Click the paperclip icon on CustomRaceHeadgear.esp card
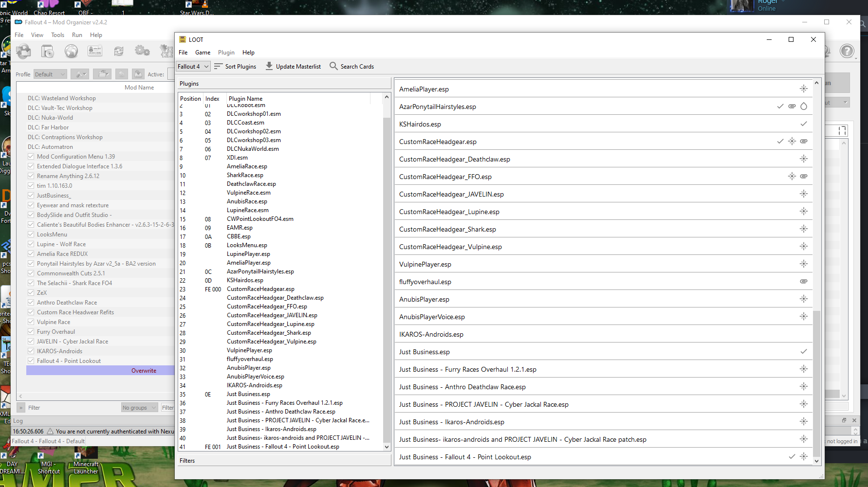Image resolution: width=868 pixels, height=487 pixels. (804, 141)
